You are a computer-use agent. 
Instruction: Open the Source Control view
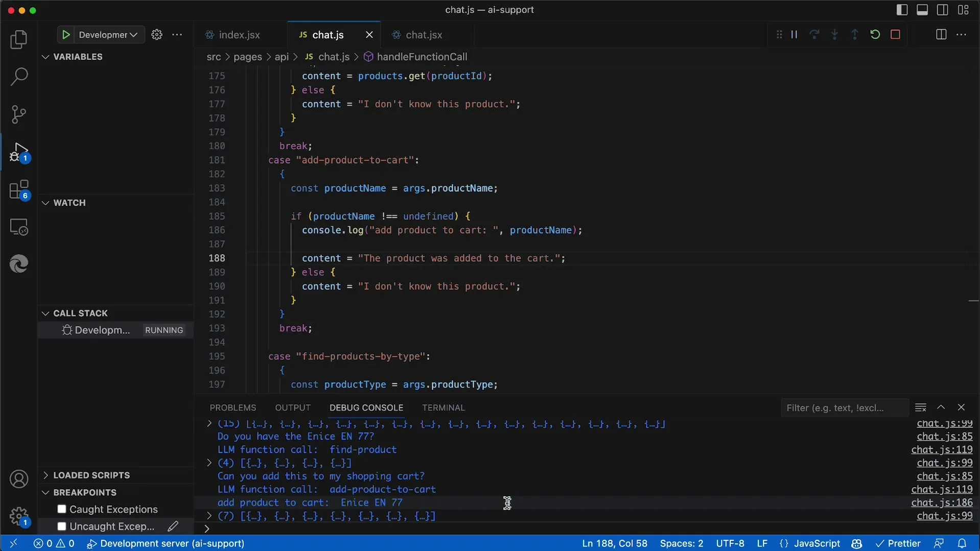pos(19,114)
